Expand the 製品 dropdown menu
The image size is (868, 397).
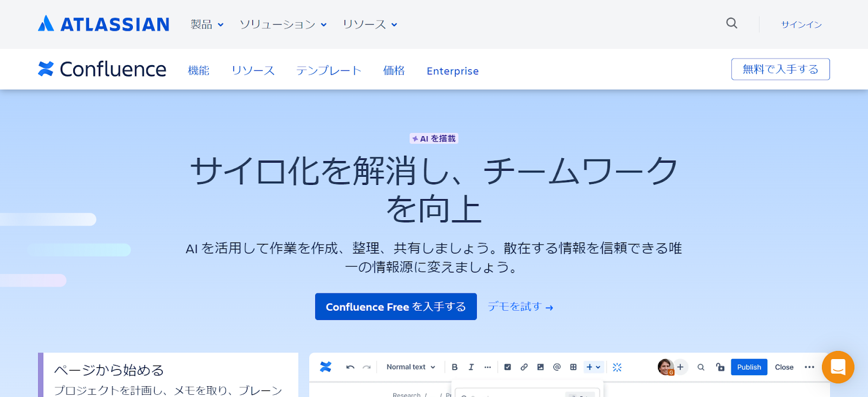point(207,24)
